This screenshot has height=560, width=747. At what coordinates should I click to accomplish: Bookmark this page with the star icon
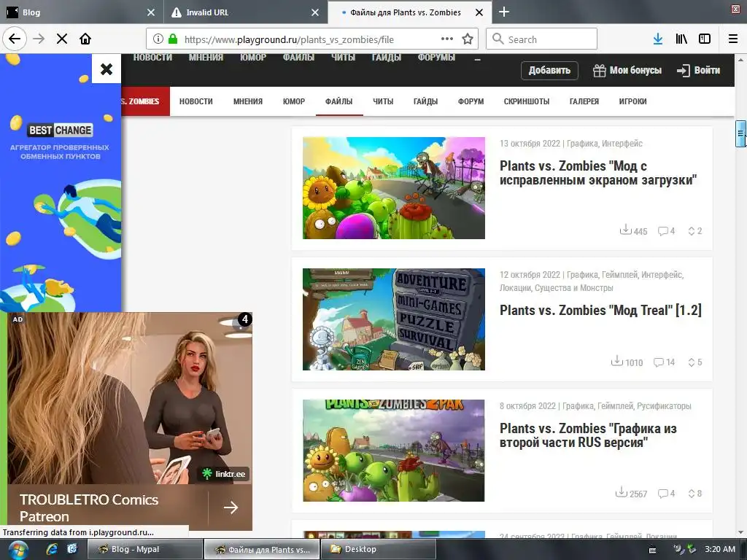[x=468, y=39]
